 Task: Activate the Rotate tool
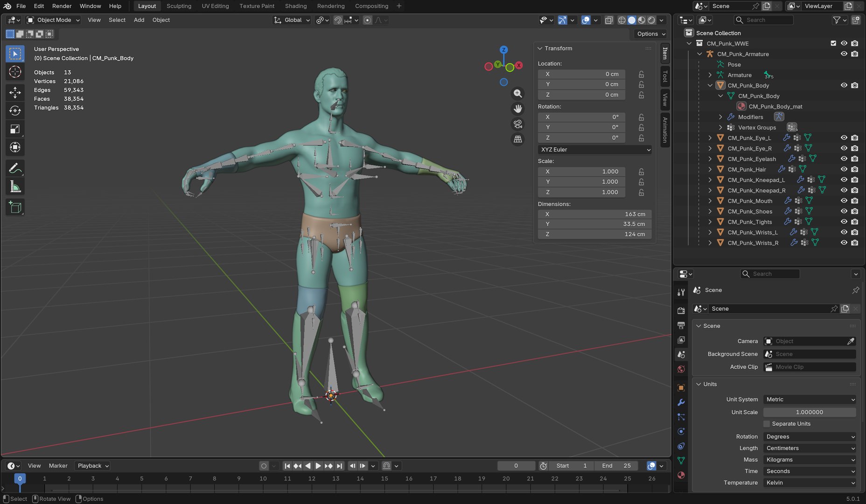[x=15, y=111]
